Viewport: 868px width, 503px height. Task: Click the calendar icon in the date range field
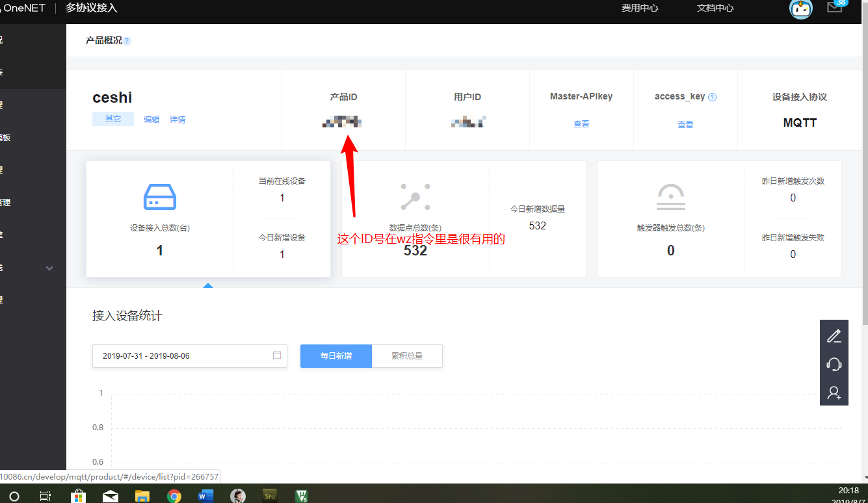click(x=276, y=355)
